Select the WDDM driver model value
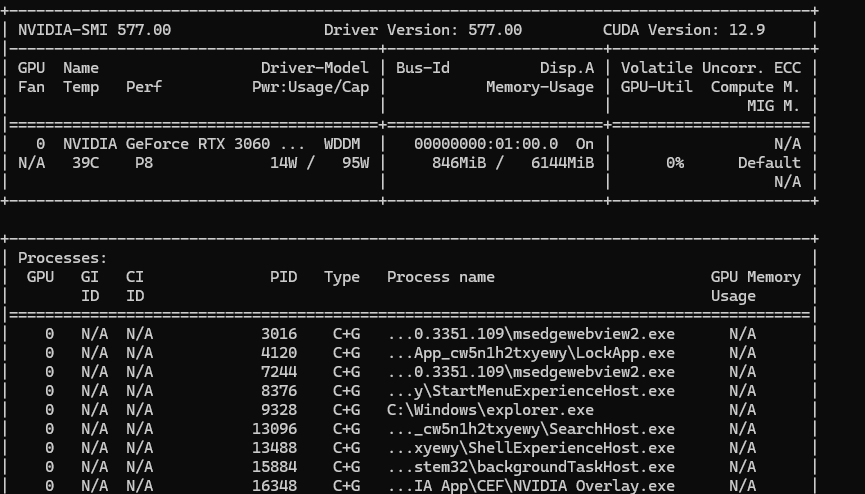 coord(342,144)
